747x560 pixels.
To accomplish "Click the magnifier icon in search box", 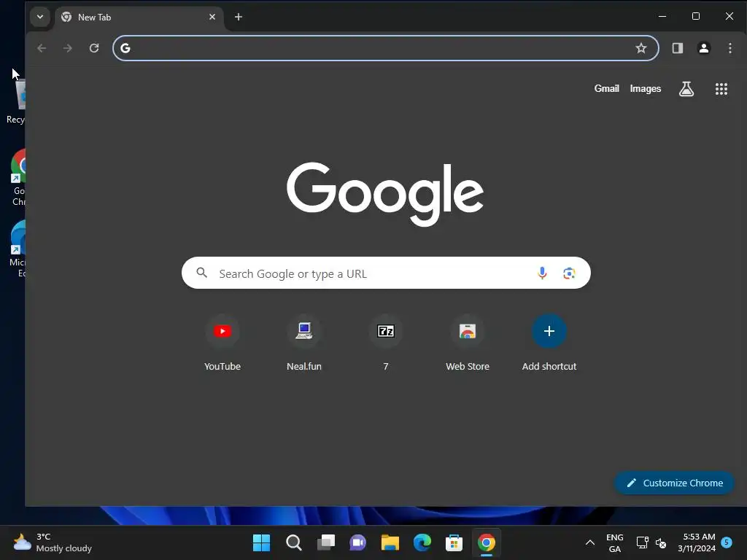I will coord(202,273).
